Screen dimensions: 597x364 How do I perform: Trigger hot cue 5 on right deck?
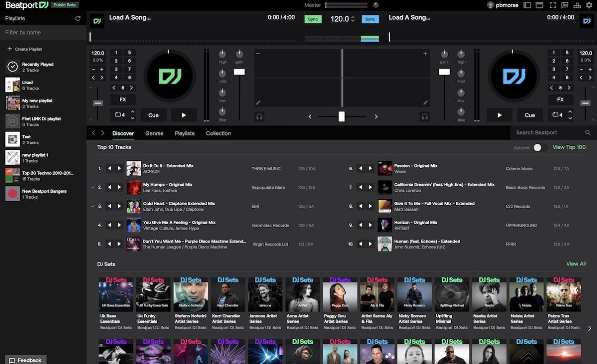click(567, 53)
